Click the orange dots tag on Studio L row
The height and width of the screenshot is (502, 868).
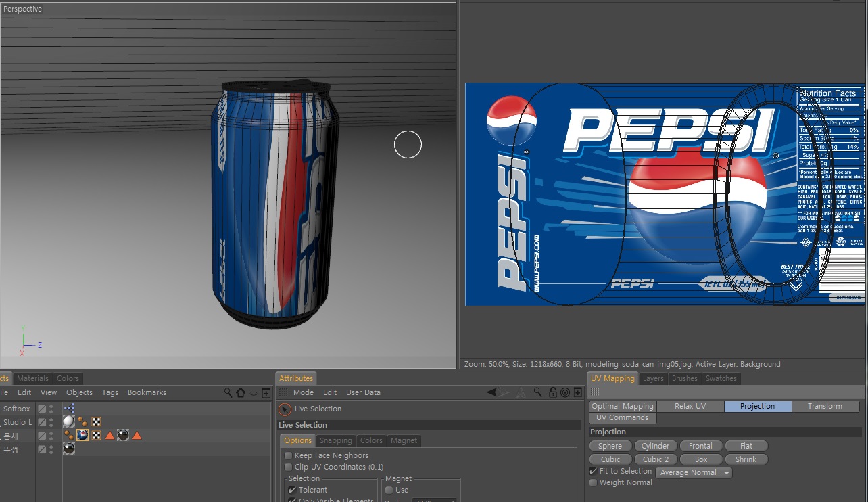click(82, 421)
